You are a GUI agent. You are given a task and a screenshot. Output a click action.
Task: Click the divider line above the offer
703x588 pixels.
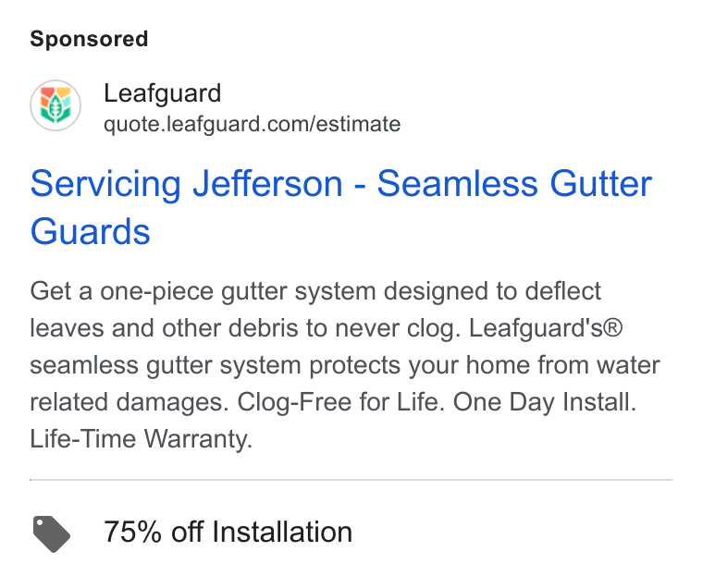[x=351, y=480]
